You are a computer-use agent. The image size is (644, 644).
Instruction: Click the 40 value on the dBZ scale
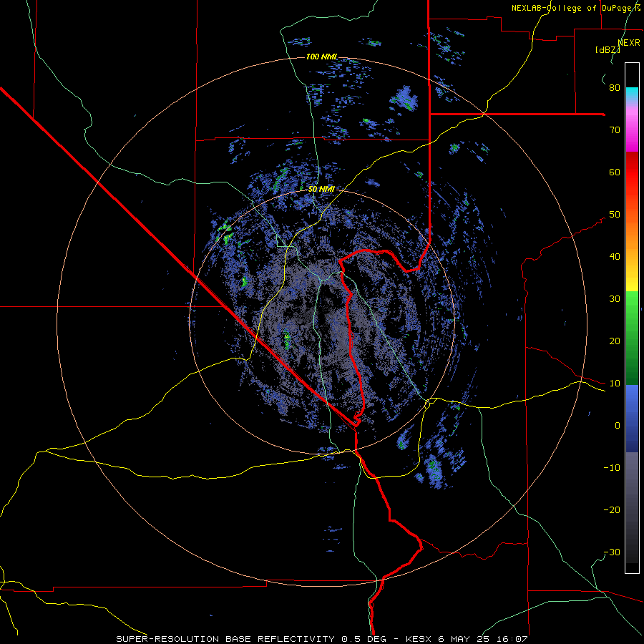(x=615, y=257)
